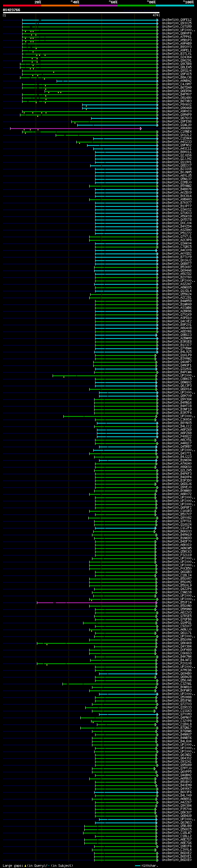Open hit UniRef100_Q7YXM3

(x=177, y=714)
